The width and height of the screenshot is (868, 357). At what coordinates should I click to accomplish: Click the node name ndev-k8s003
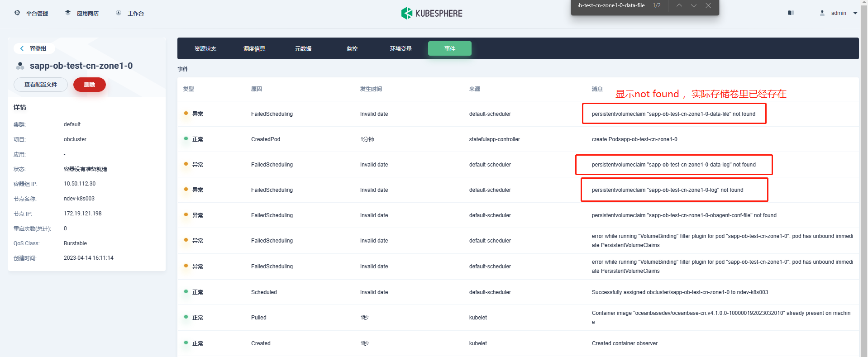79,199
